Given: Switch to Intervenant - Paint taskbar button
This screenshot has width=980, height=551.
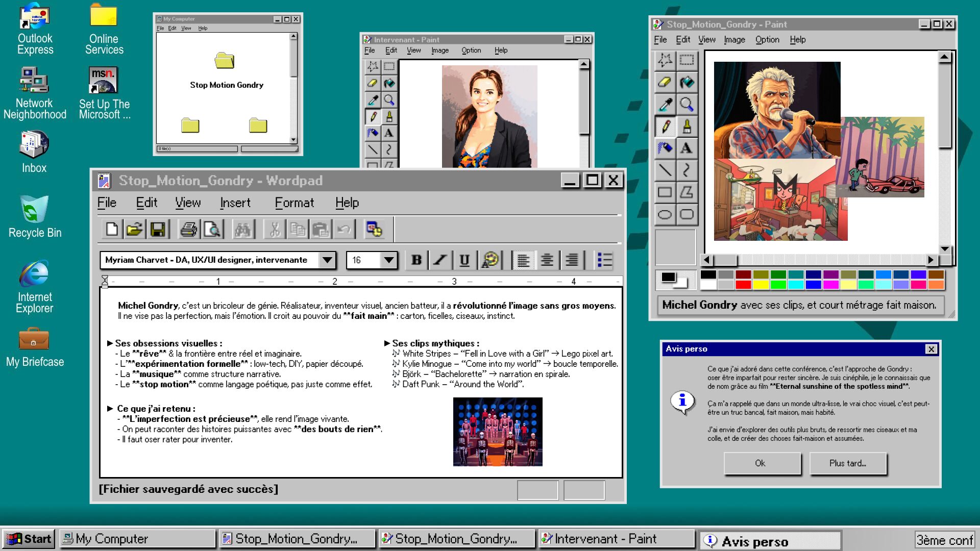Looking at the screenshot, I should click(616, 539).
